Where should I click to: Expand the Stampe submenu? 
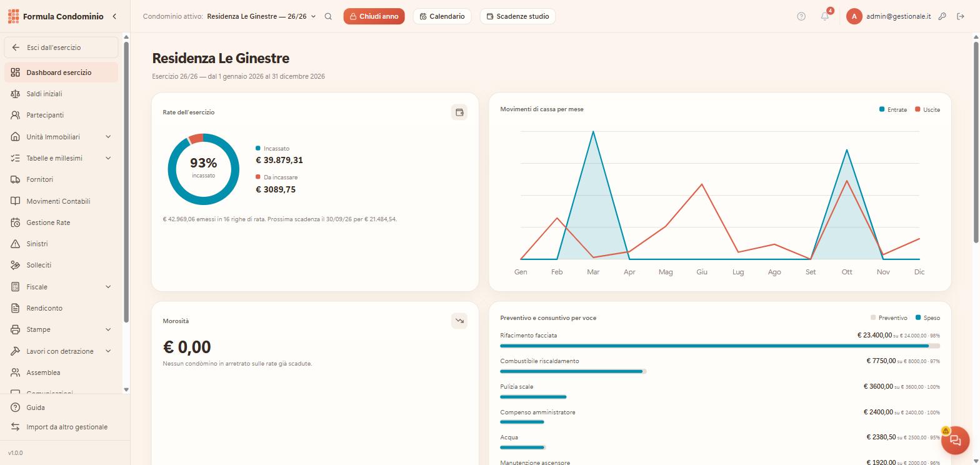[x=108, y=329]
